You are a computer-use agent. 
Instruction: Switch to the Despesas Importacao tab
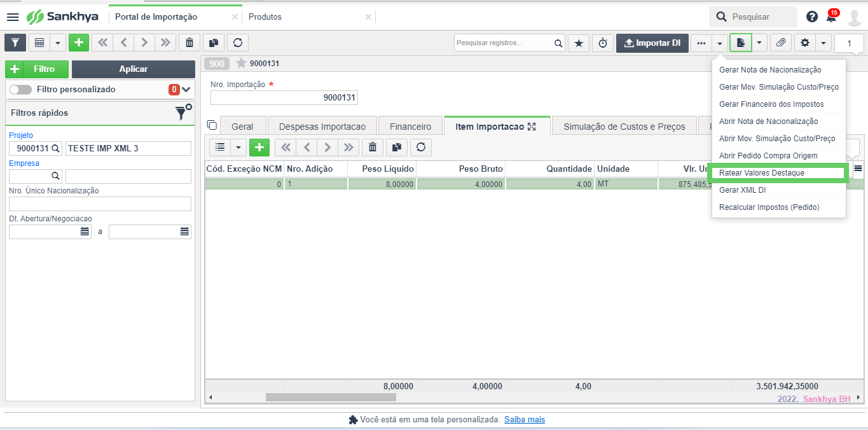tap(322, 127)
